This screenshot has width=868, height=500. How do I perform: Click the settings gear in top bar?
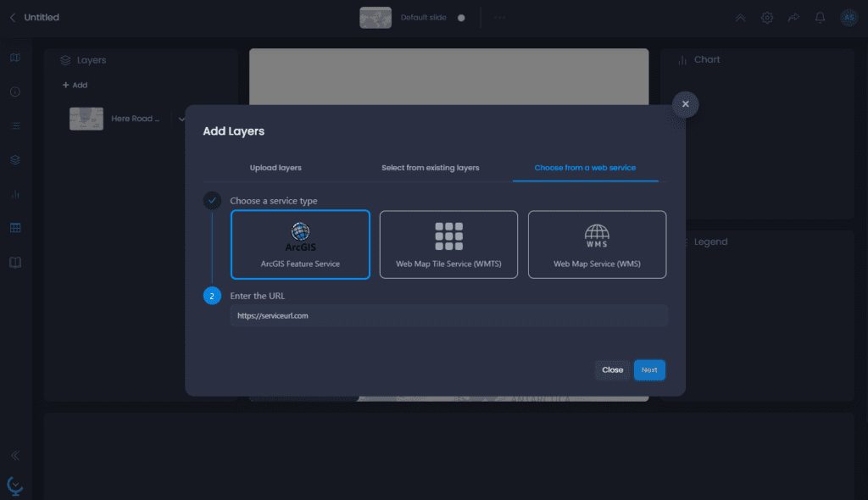tap(766, 18)
